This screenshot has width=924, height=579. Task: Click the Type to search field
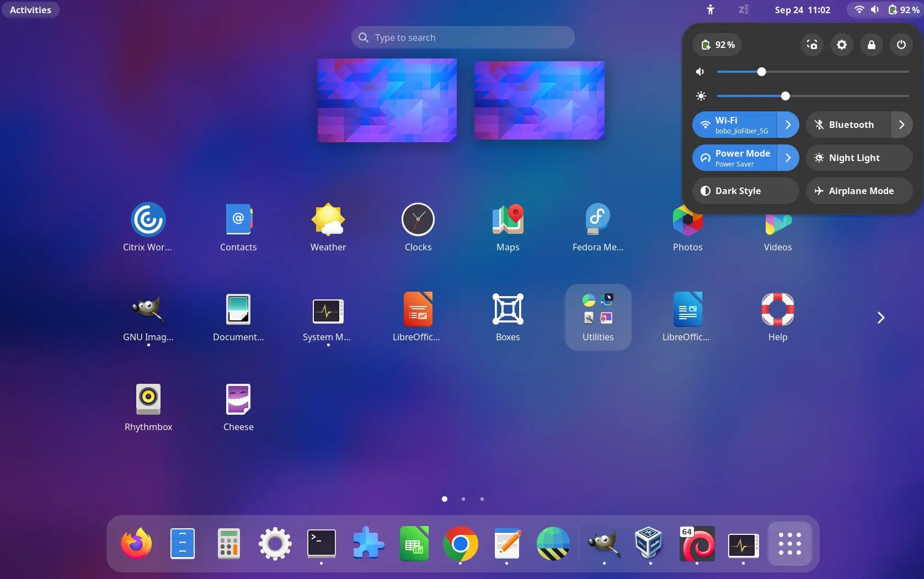pyautogui.click(x=462, y=37)
